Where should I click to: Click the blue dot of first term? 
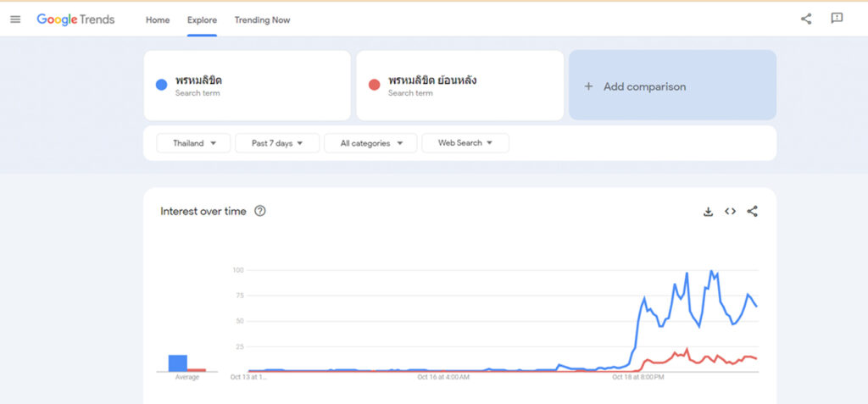162,85
